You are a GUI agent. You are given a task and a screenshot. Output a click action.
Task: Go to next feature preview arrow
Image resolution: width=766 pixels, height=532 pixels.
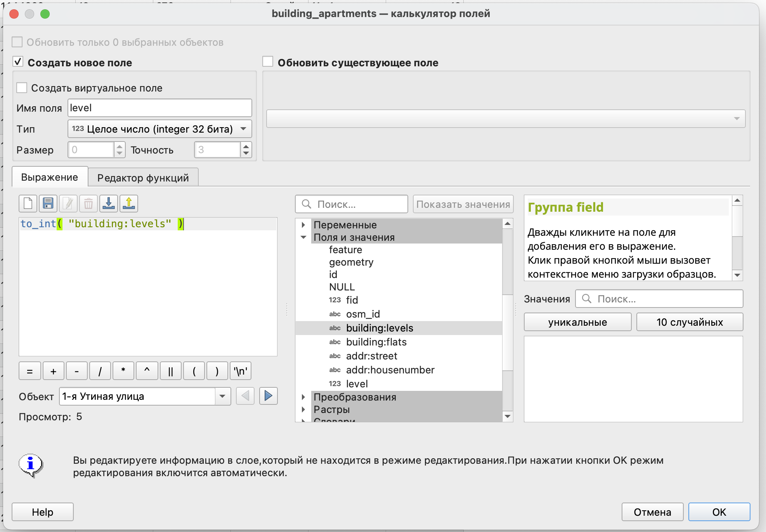pos(268,396)
